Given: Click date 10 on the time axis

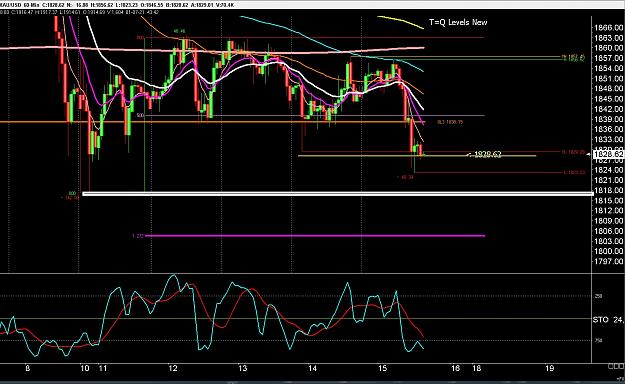Looking at the screenshot, I should (x=85, y=368).
